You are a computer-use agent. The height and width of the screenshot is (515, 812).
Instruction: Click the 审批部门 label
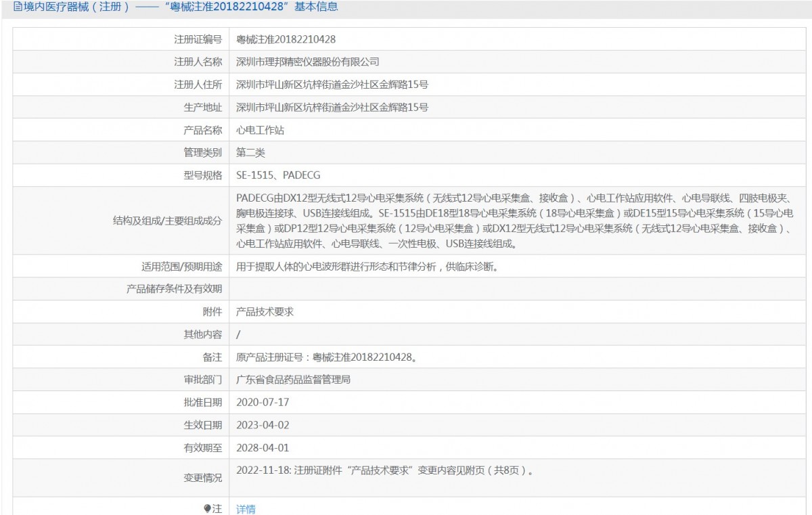click(202, 380)
